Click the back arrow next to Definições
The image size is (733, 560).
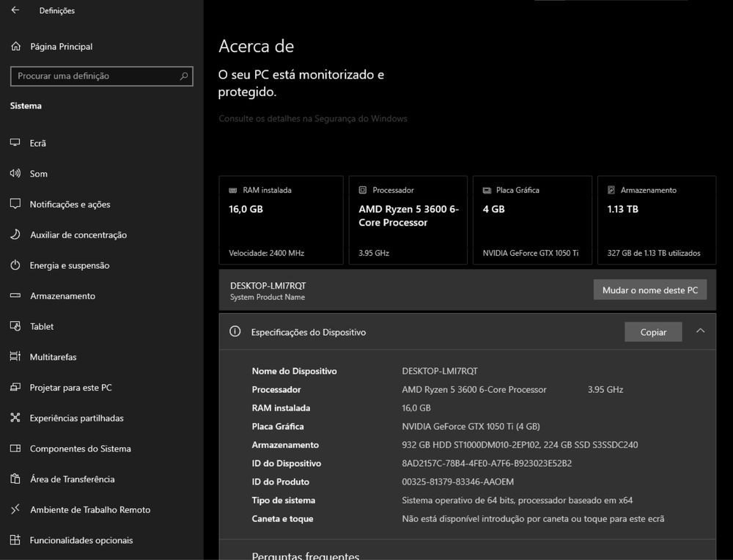(15, 10)
